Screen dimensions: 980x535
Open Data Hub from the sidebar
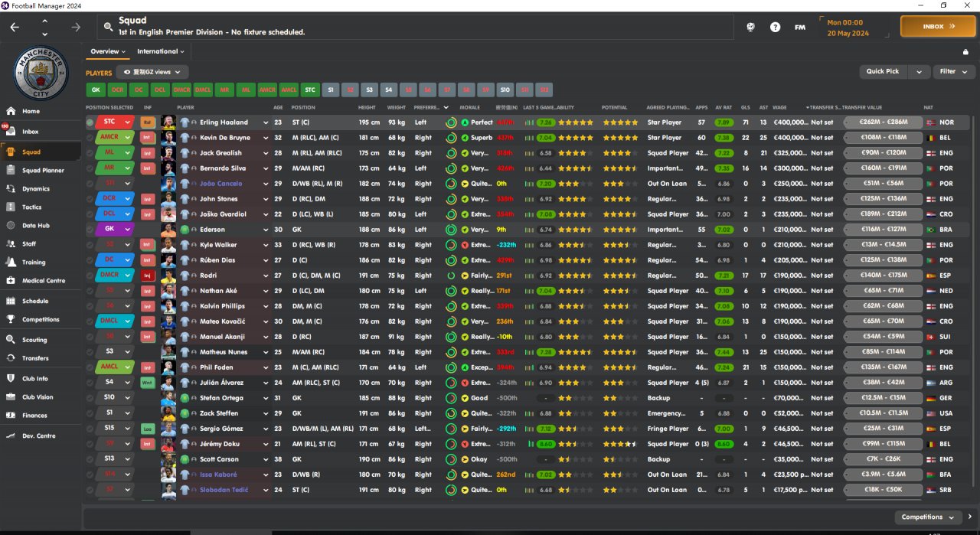[x=36, y=226]
